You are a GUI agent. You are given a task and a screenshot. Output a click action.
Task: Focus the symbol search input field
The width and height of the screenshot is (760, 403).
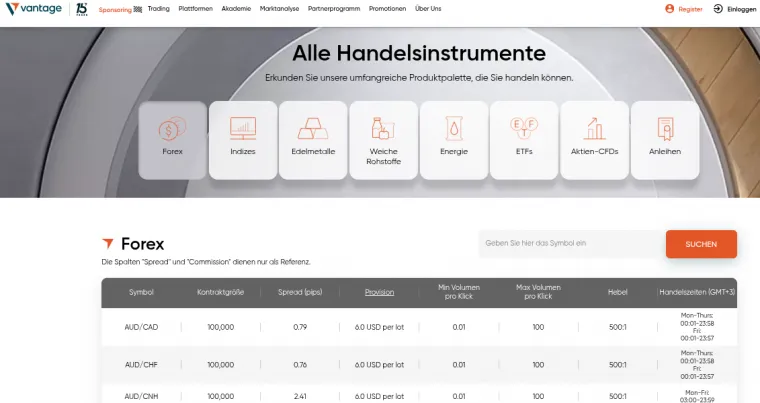(572, 243)
